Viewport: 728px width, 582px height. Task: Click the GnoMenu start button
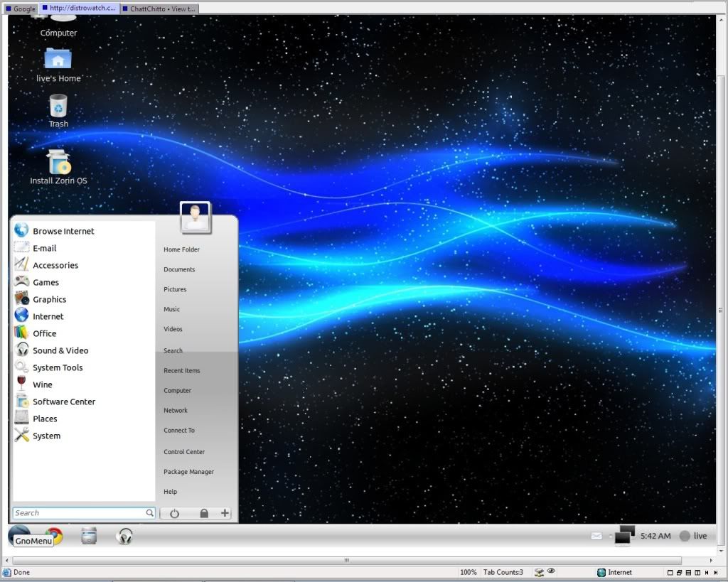tap(19, 536)
